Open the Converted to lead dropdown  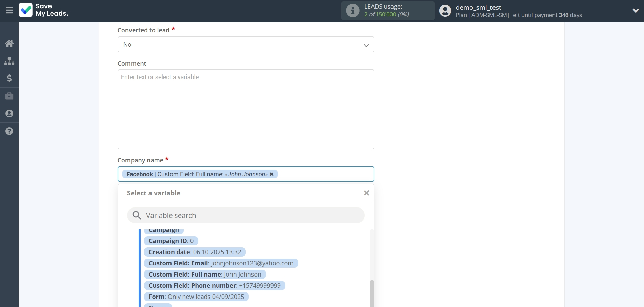coord(245,45)
